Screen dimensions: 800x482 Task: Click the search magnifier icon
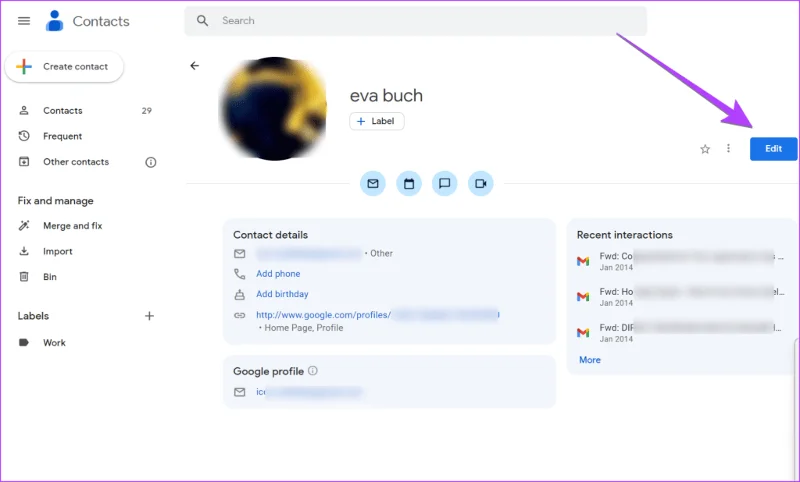pos(203,21)
